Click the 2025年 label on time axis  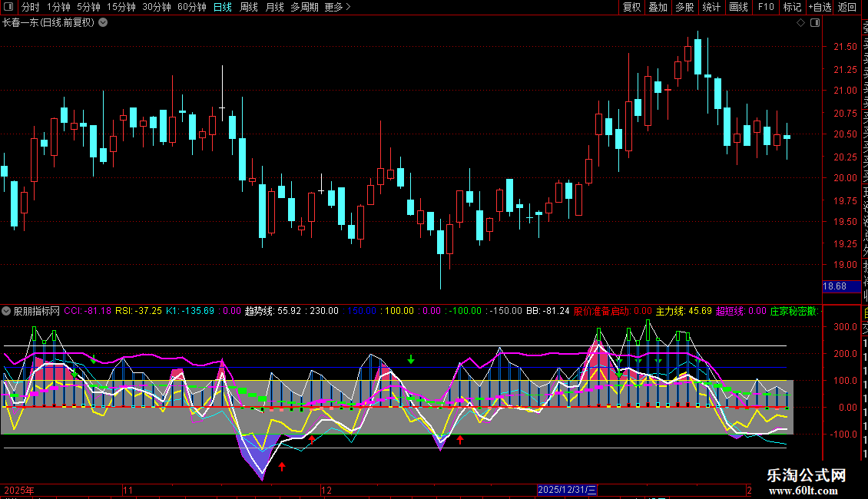(19, 490)
